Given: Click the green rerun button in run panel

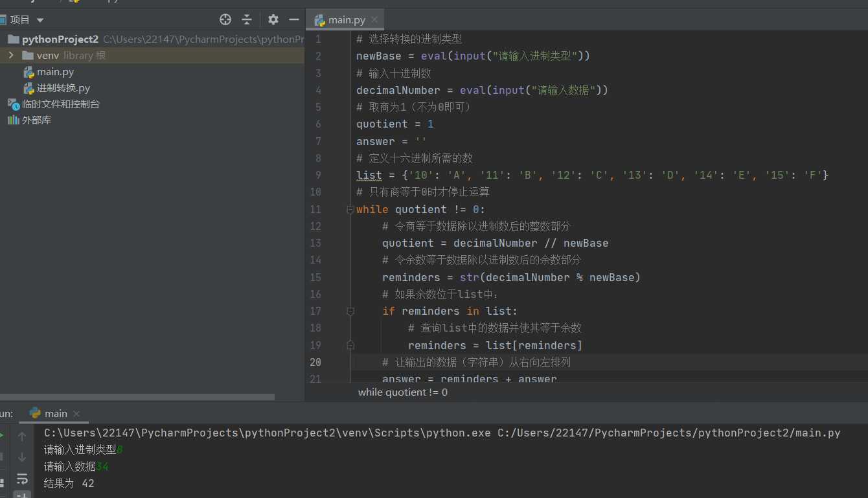Looking at the screenshot, I should [2, 436].
